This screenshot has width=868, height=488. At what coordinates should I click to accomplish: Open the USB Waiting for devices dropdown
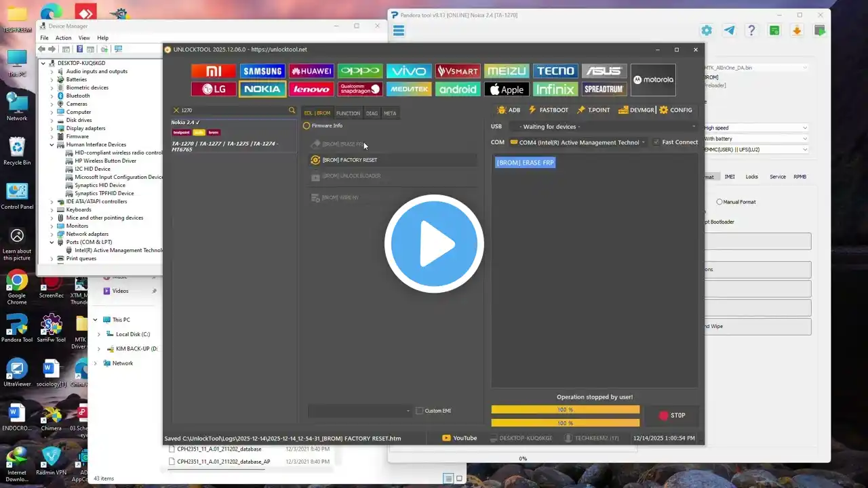602,127
